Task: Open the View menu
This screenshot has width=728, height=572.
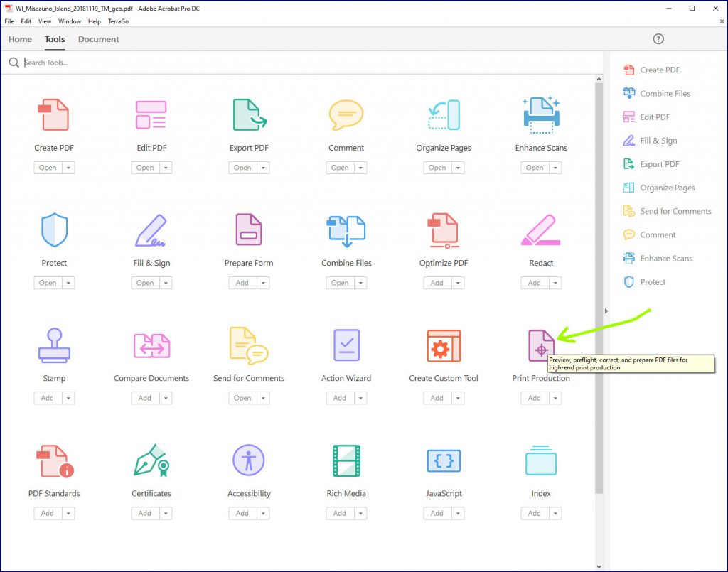Action: click(45, 21)
